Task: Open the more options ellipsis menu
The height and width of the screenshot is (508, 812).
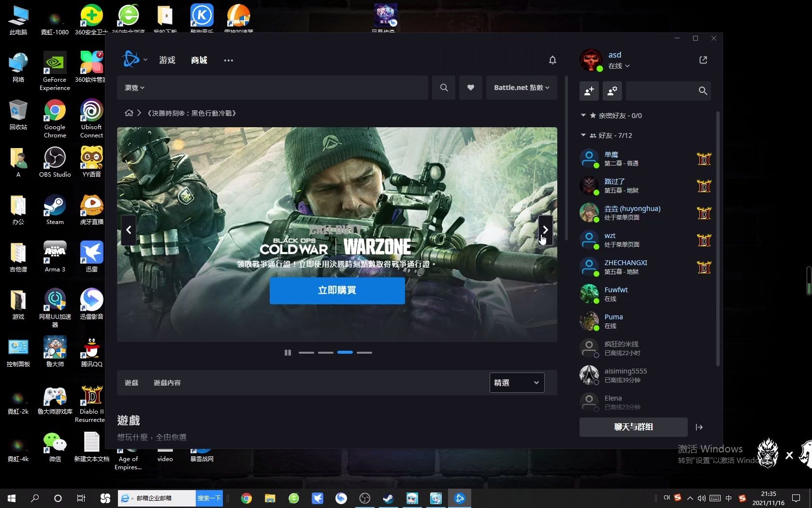Action: point(229,60)
